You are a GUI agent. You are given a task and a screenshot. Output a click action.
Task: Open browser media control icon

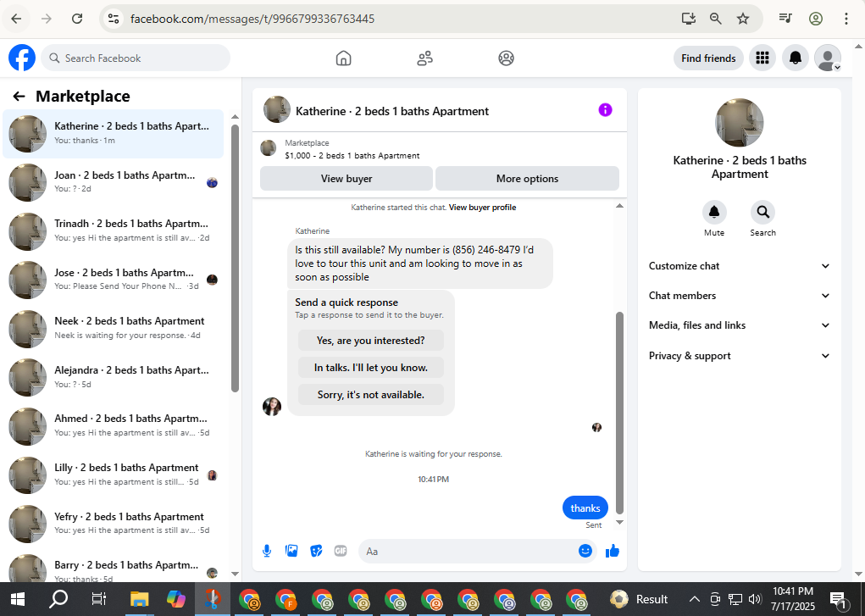click(x=785, y=19)
